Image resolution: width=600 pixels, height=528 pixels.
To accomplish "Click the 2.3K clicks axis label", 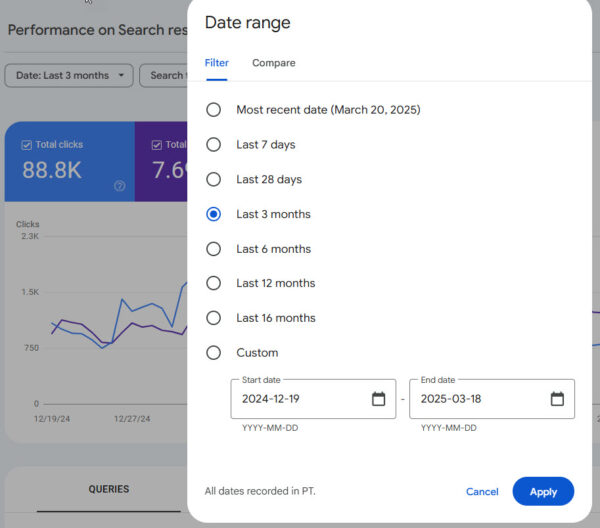I will 30,236.
